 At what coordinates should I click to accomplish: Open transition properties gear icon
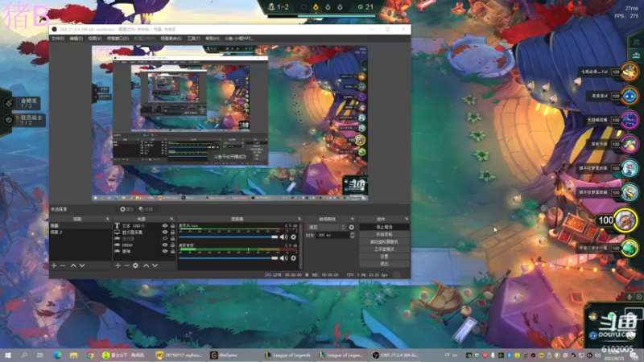(352, 227)
